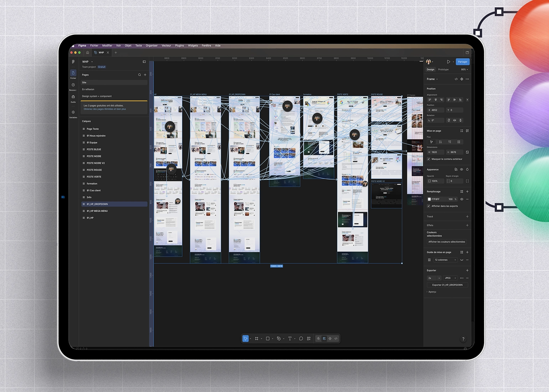Open the Actions tool in bottom toolbar
Viewport: 549px width, 392px height.
pyautogui.click(x=309, y=339)
